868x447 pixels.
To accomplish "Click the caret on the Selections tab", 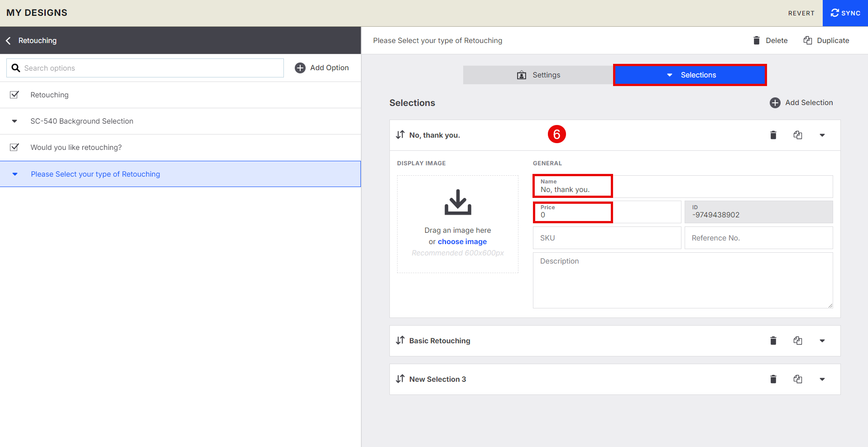I will 670,75.
